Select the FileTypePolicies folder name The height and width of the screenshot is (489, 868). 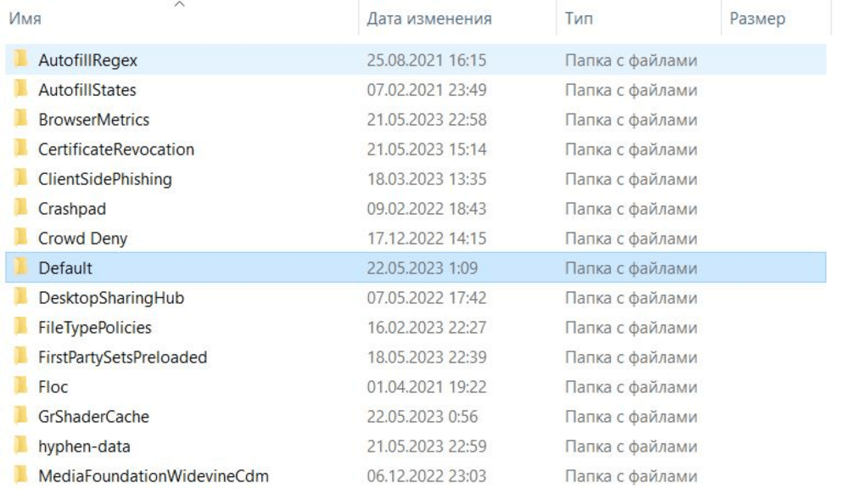[94, 328]
